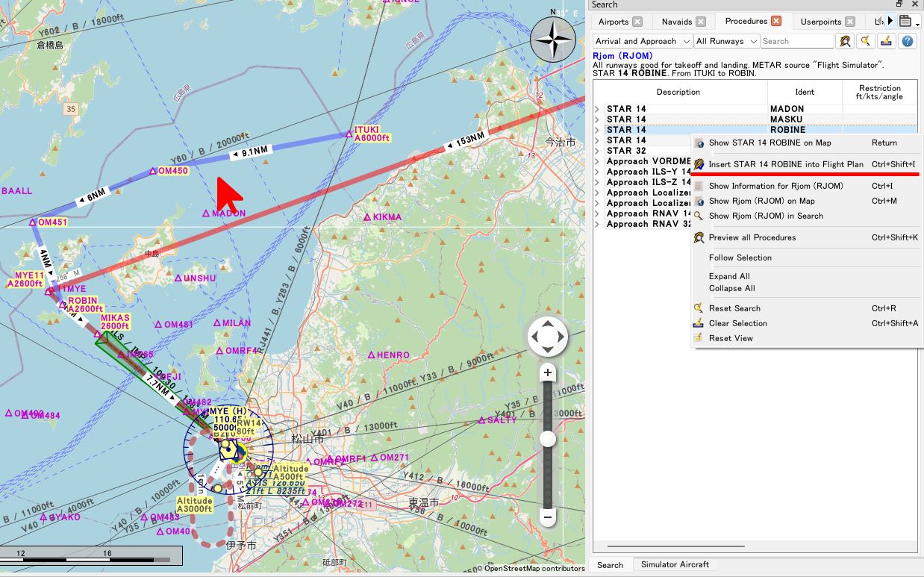Click the Clear Selection toolbar icon
The width and height of the screenshot is (924, 577).
click(886, 42)
